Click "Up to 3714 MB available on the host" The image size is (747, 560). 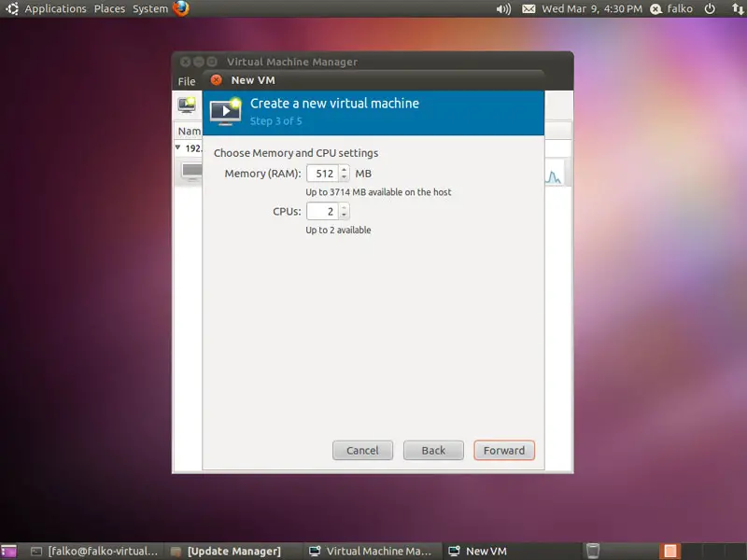click(378, 192)
